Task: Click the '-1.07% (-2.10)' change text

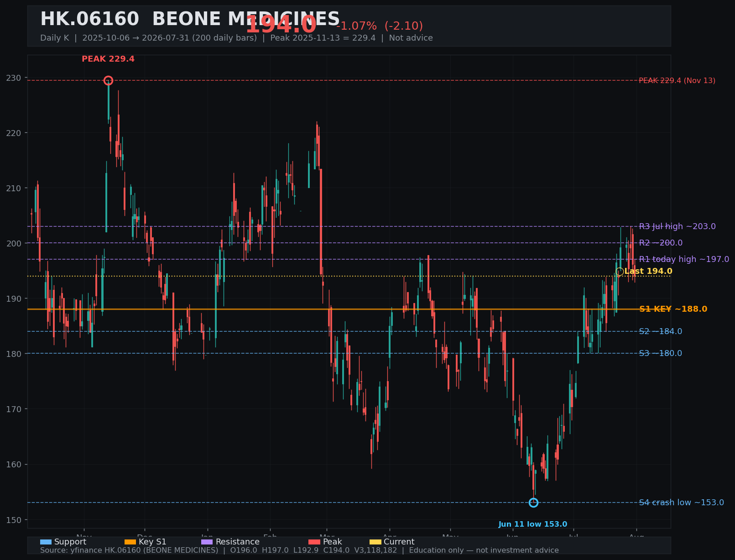Action: pyautogui.click(x=380, y=26)
